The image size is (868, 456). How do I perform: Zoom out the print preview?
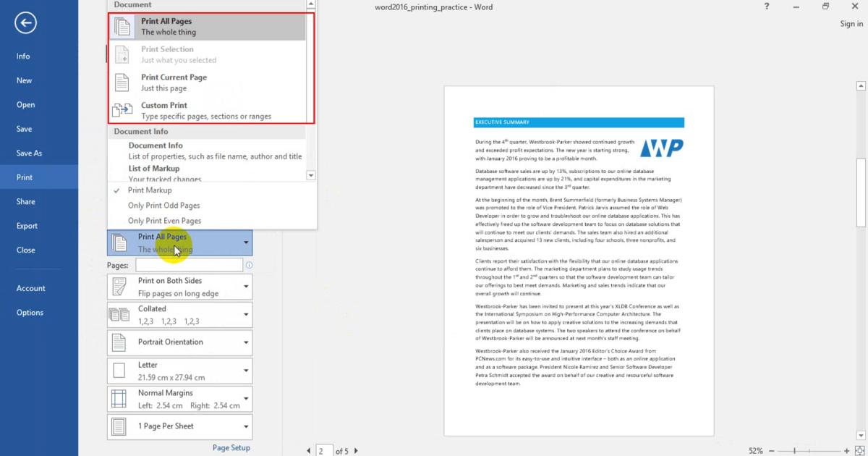773,450
